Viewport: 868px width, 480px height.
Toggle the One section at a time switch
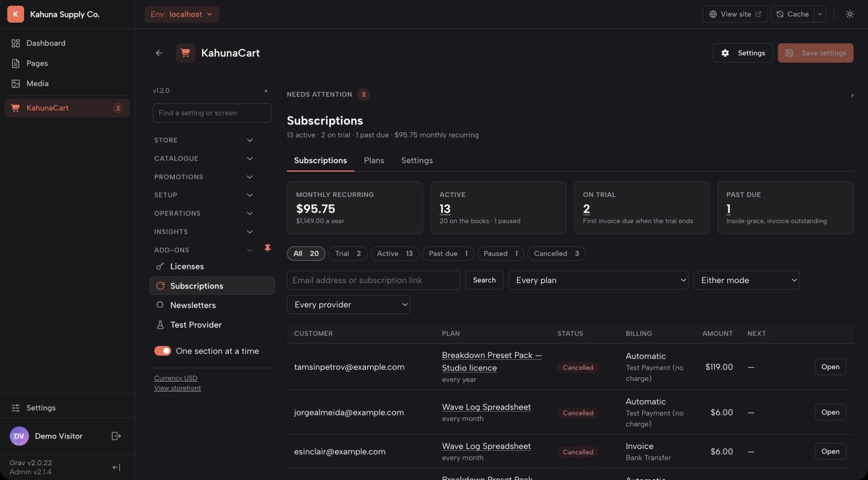pyautogui.click(x=162, y=351)
